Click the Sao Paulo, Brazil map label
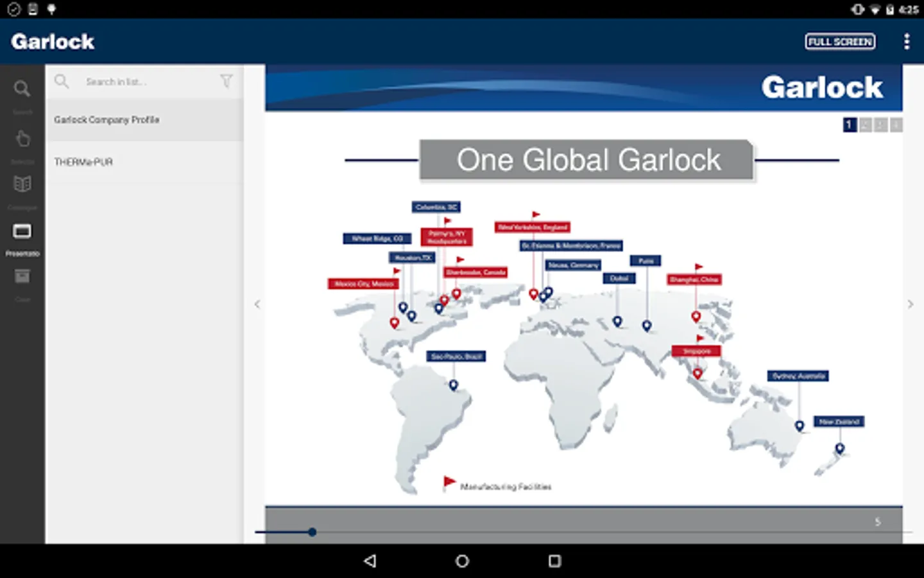This screenshot has height=578, width=924. click(x=456, y=356)
